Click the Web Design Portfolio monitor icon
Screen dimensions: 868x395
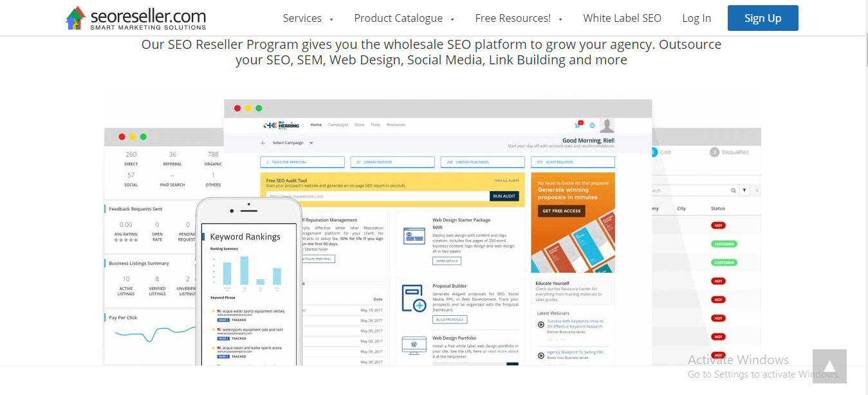[414, 345]
